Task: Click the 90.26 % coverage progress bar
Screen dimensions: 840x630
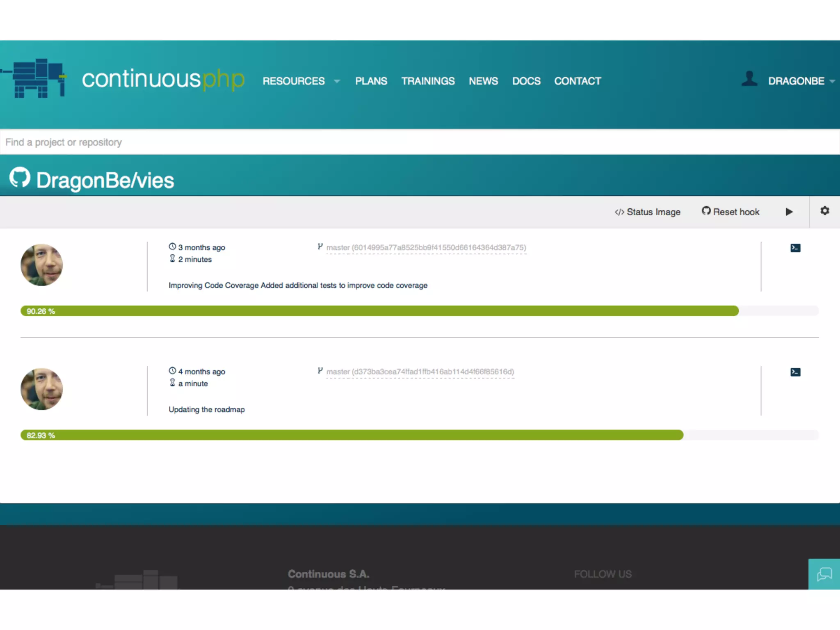Action: [x=379, y=311]
